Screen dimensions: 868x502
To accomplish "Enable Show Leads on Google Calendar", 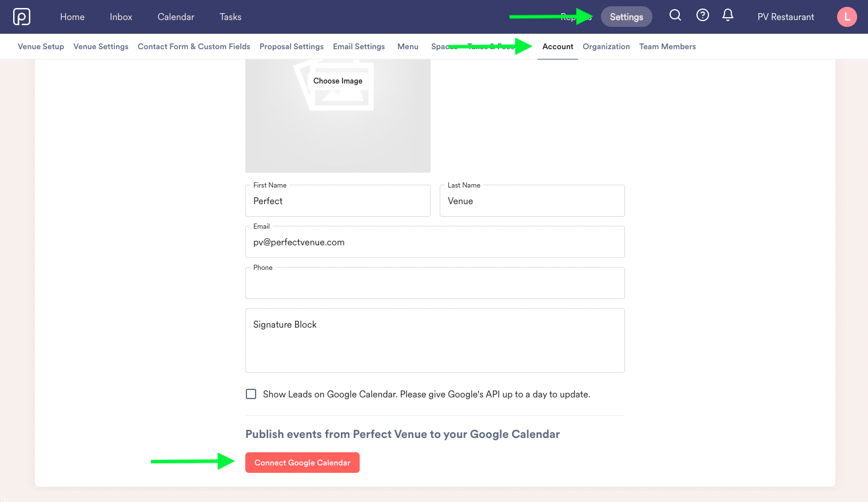I will [x=251, y=394].
